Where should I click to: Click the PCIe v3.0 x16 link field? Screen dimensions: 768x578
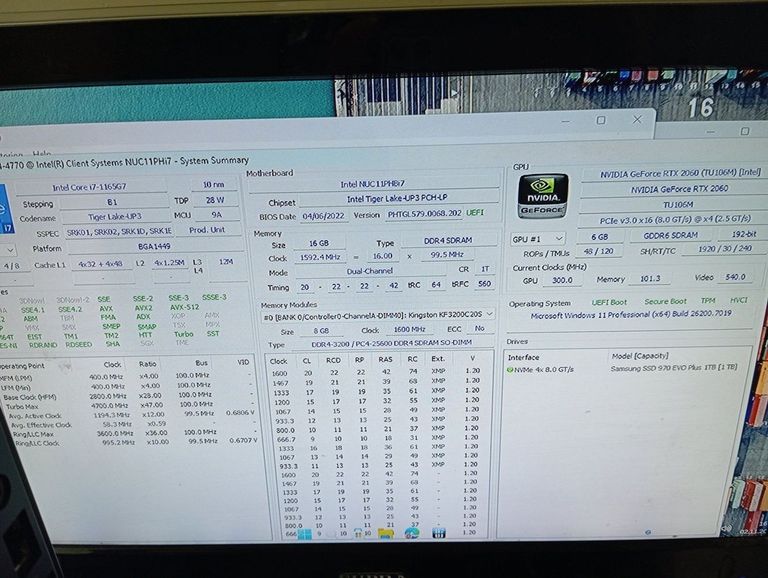tap(675, 219)
